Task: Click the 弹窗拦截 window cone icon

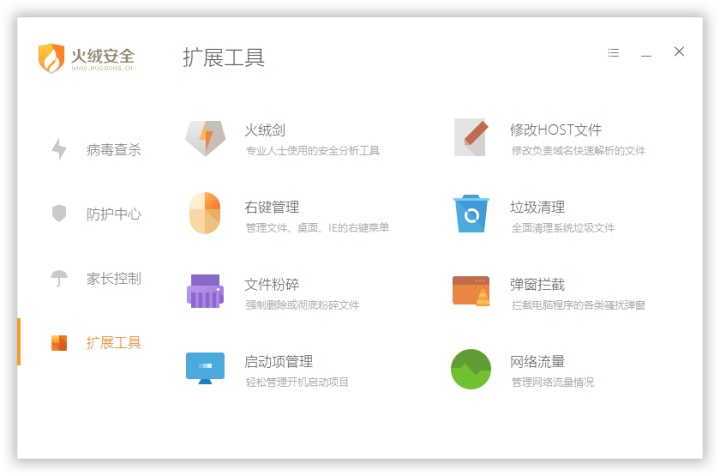Action: [471, 291]
